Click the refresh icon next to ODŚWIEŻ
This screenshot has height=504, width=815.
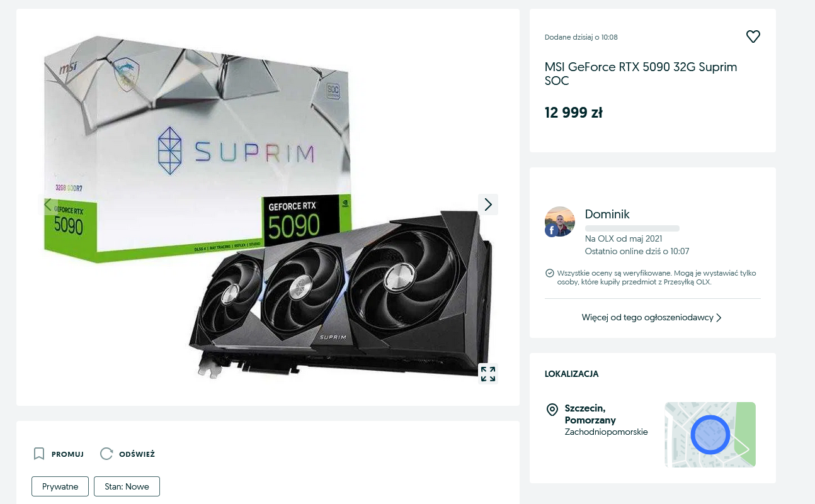click(106, 454)
